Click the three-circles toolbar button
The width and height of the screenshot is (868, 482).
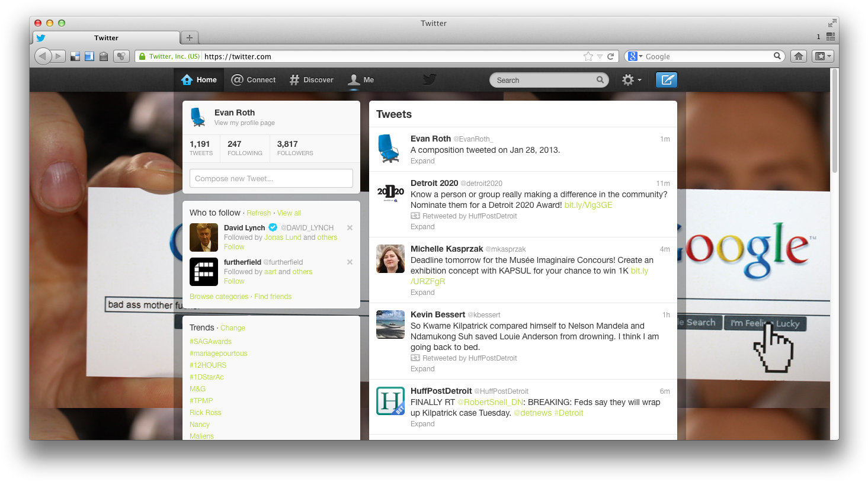(x=121, y=56)
